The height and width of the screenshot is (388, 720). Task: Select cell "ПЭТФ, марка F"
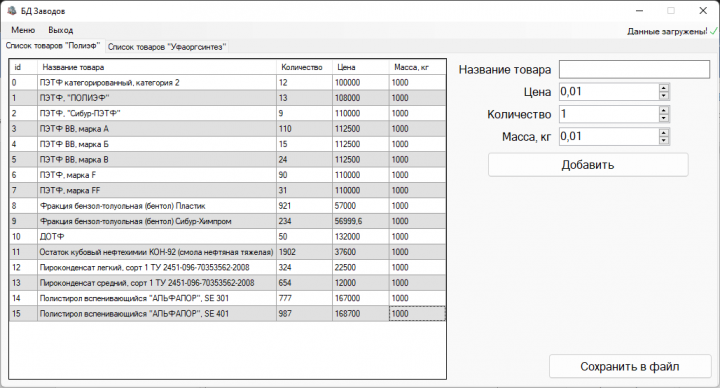(157, 175)
